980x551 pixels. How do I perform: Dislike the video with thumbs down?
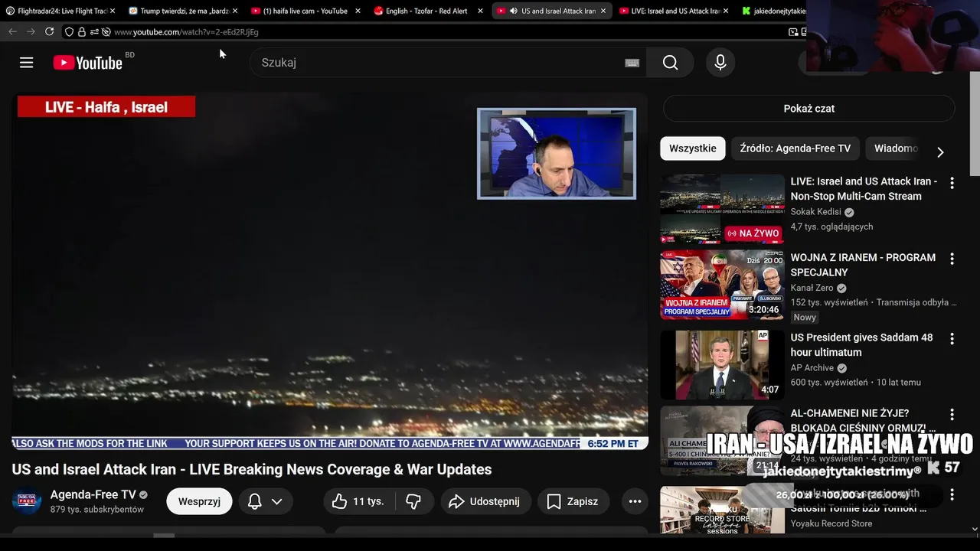pyautogui.click(x=414, y=501)
